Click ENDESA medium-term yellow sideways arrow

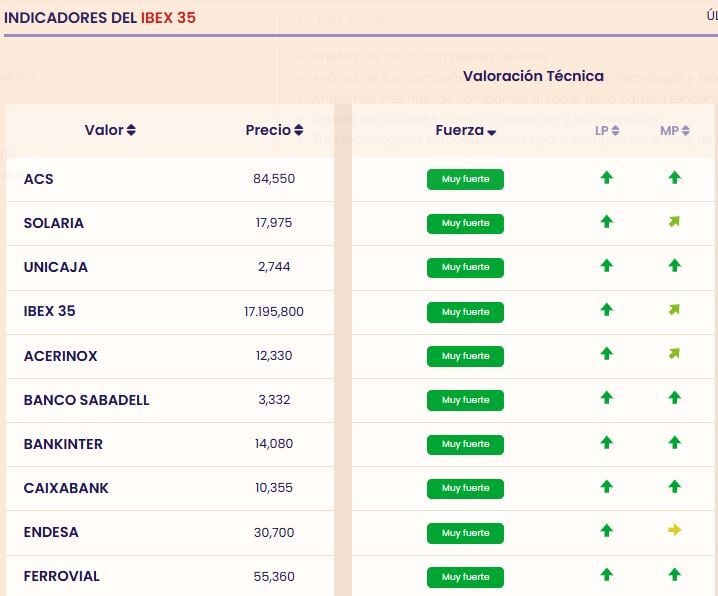coord(674,530)
